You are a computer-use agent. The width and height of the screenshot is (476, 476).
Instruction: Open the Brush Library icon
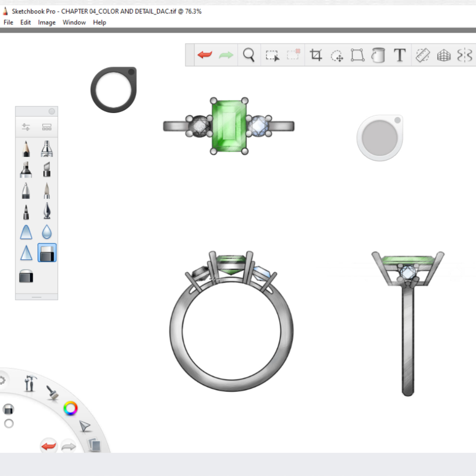[46, 127]
